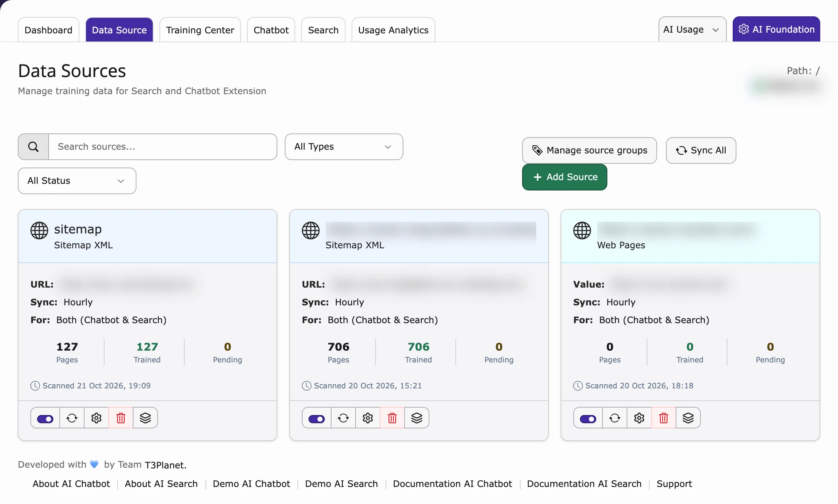Click Scanned 21 Oct 2026, 19:09 text
The height and width of the screenshot is (504, 838).
96,386
